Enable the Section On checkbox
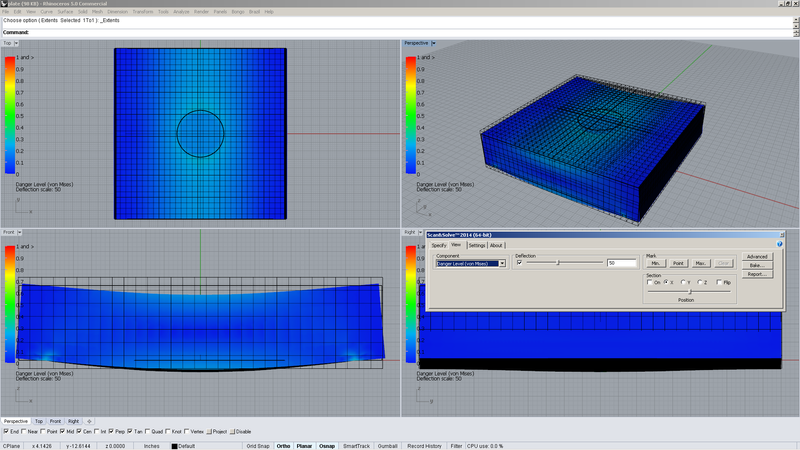 click(650, 282)
